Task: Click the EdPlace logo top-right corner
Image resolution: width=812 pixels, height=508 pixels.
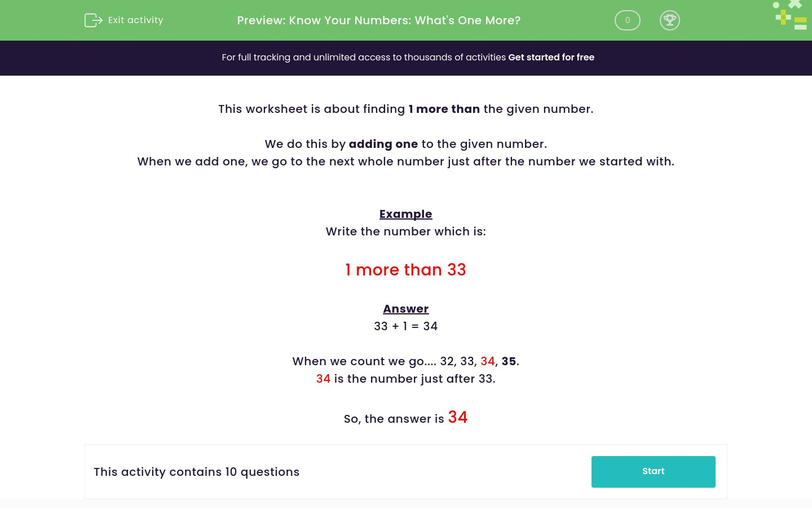Action: tap(789, 15)
